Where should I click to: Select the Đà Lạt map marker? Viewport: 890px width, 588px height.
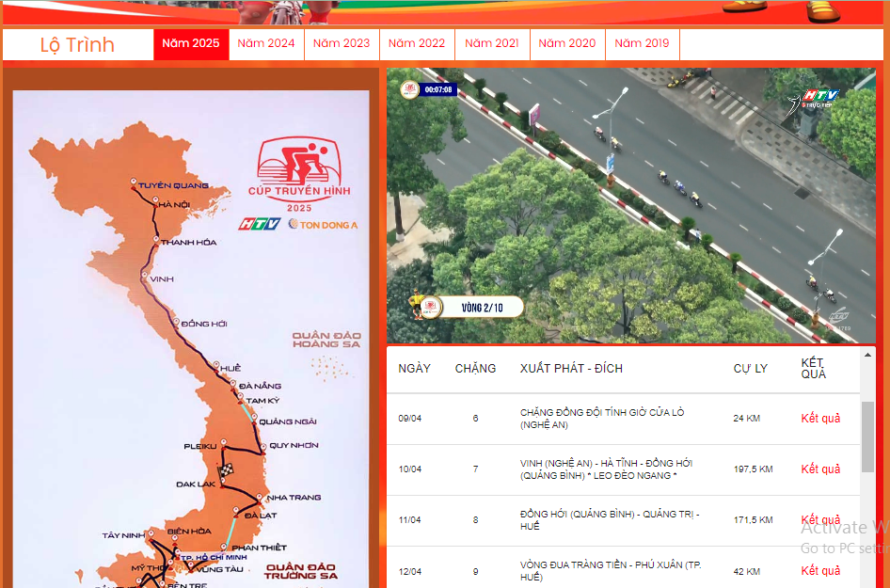point(237,510)
